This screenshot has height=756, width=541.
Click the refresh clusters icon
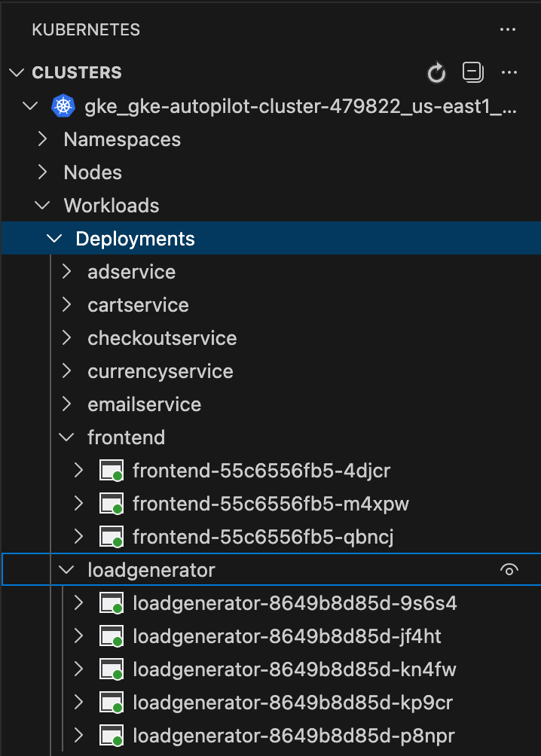(x=436, y=73)
